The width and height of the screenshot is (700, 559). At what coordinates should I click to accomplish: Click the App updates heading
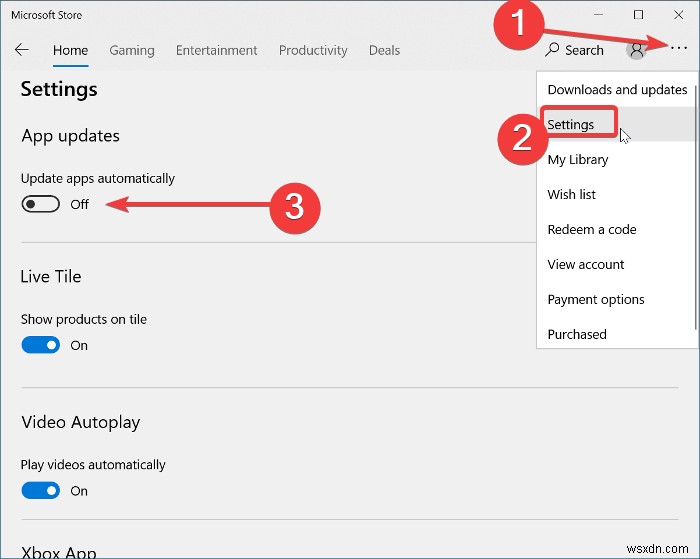[71, 136]
